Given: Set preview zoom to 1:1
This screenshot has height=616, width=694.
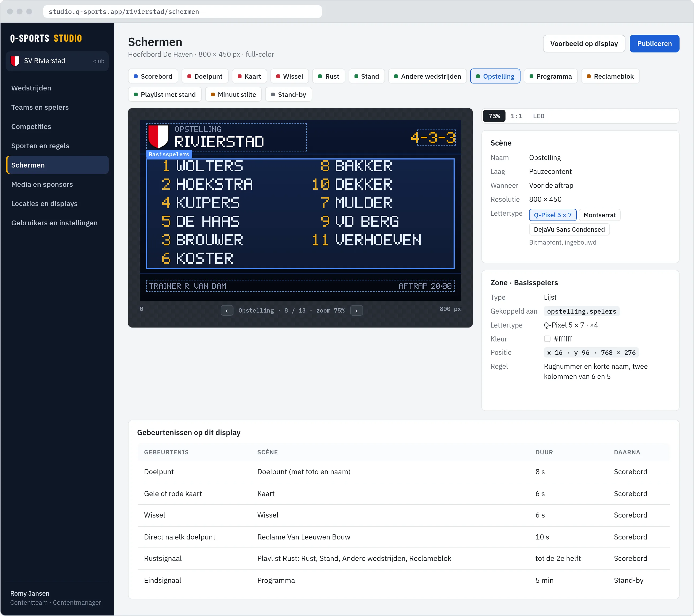Looking at the screenshot, I should 516,116.
